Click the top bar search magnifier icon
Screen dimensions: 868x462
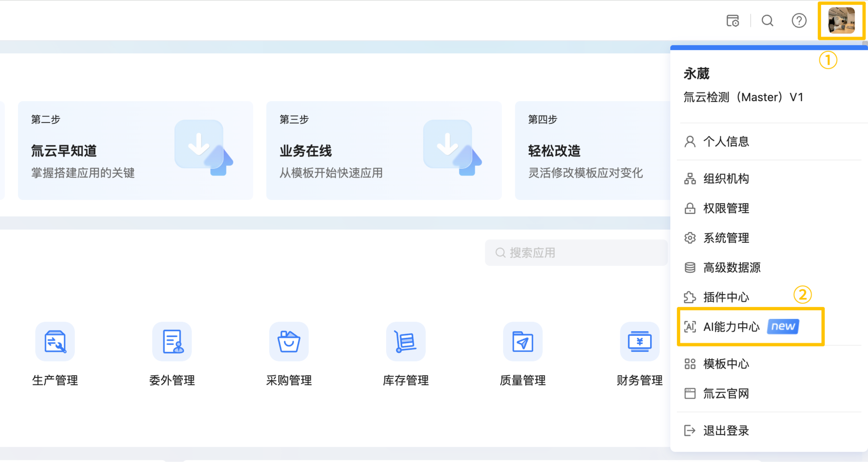pyautogui.click(x=767, y=21)
